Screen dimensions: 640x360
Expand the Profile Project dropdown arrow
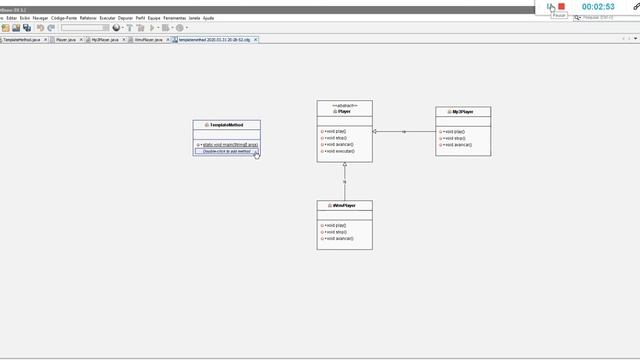point(187,28)
